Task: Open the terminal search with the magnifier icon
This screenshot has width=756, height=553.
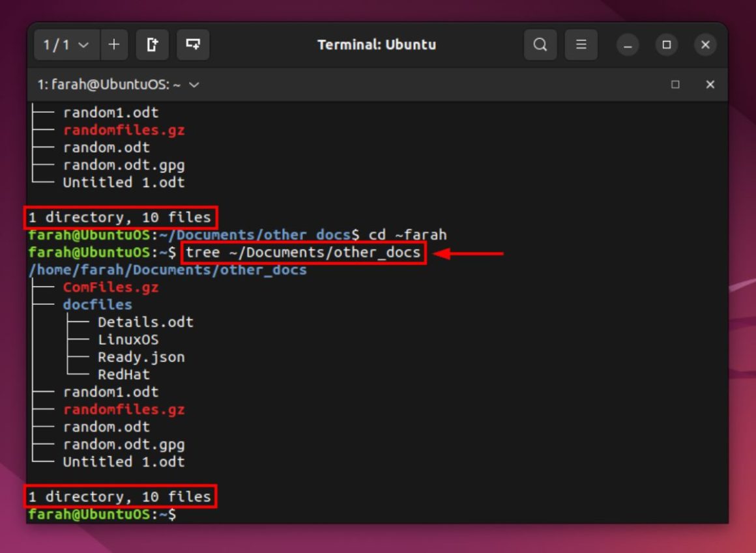Action: tap(540, 45)
